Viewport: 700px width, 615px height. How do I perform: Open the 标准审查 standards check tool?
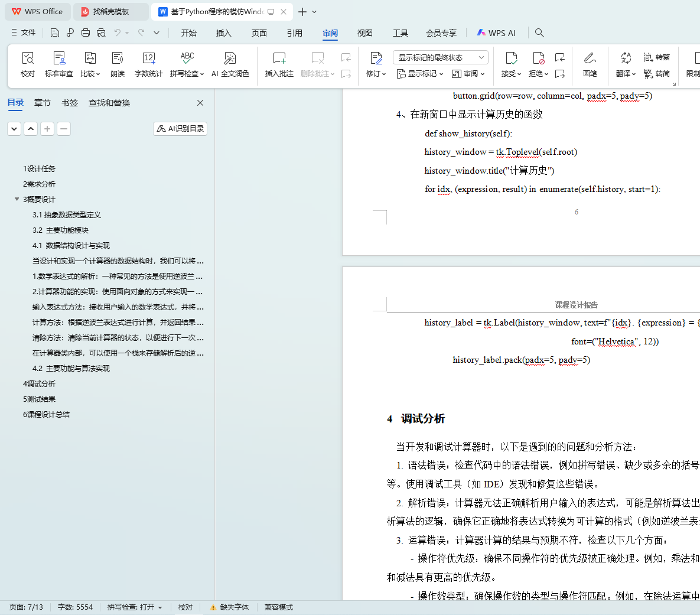tap(59, 58)
